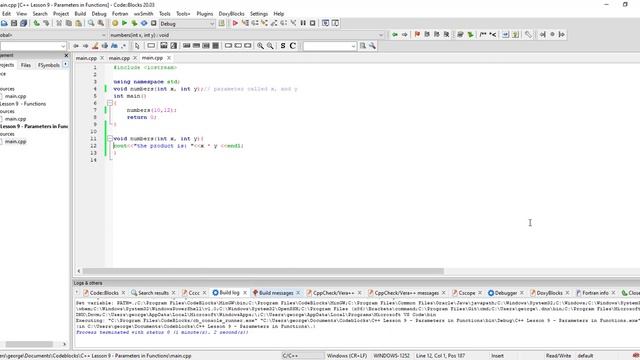
Task: Click the Paste toolbar icon
Action: point(79,23)
